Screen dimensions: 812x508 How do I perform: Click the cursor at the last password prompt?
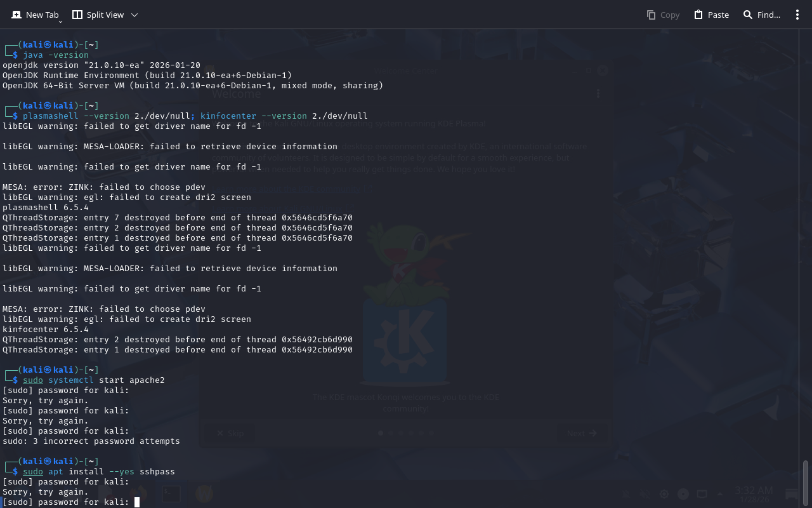pos(137,502)
